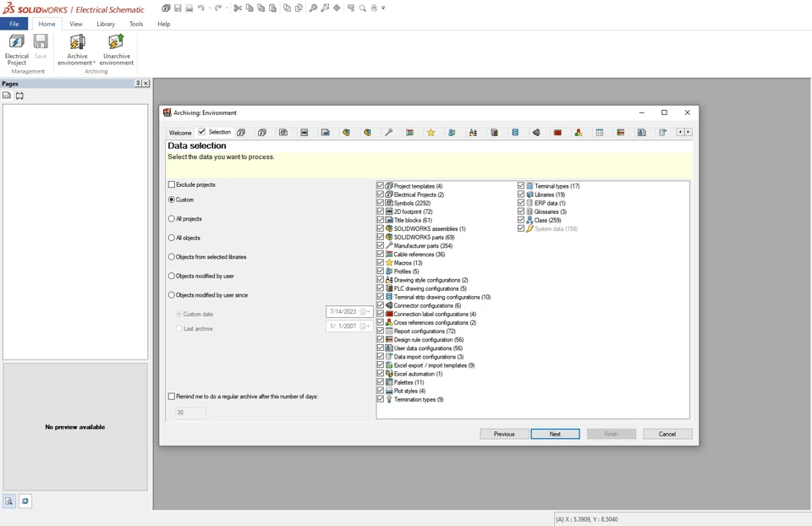Click the Finish button

(611, 434)
